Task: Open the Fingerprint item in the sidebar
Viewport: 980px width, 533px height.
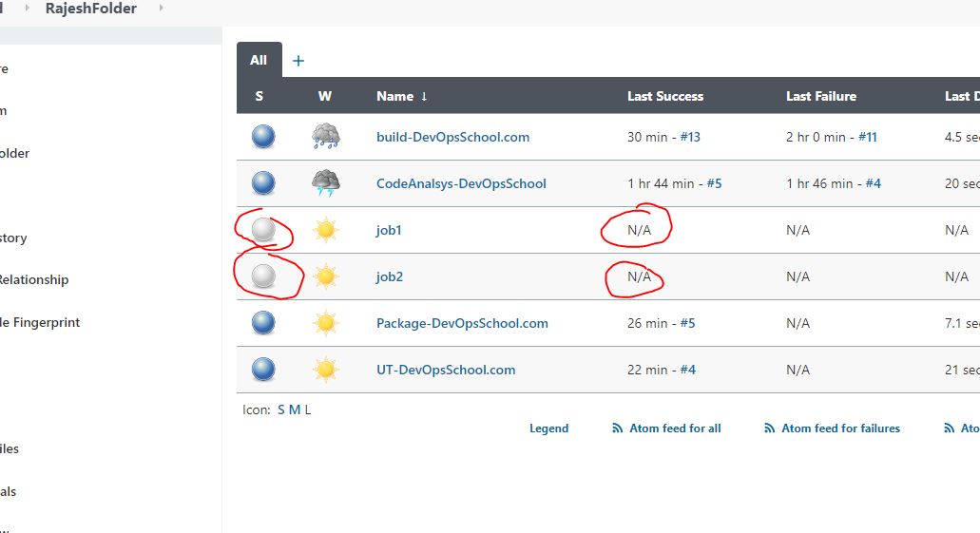Action: [40, 322]
